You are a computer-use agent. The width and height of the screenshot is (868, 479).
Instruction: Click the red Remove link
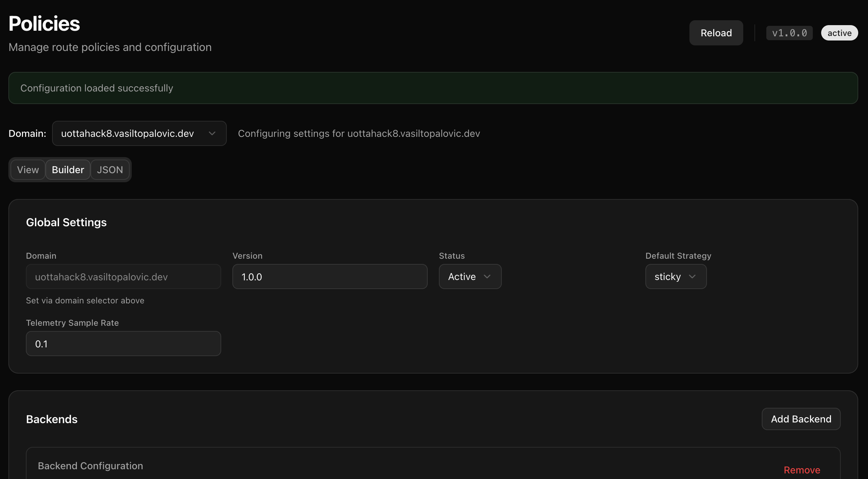coord(802,470)
